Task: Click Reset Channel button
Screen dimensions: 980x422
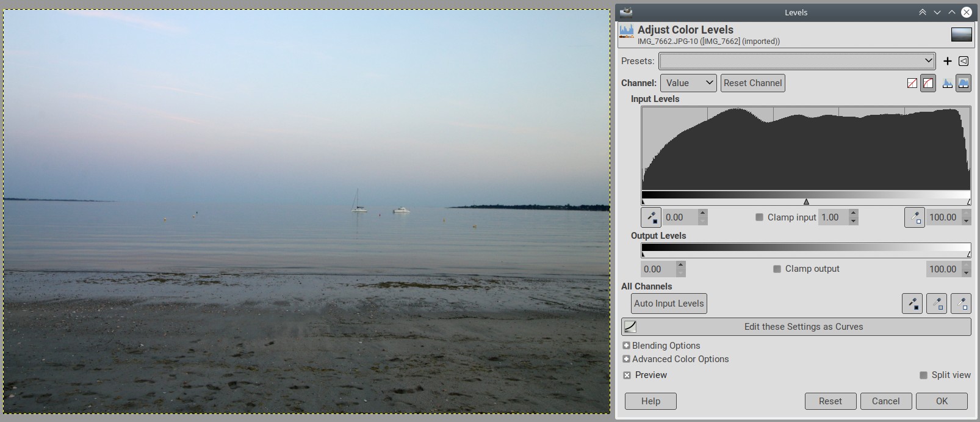Action: (x=753, y=83)
